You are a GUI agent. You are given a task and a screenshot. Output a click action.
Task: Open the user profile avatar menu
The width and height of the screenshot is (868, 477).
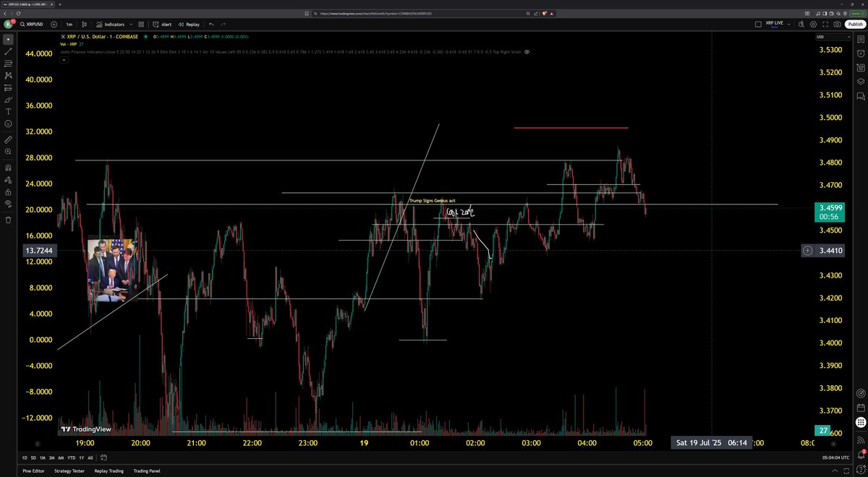9,24
